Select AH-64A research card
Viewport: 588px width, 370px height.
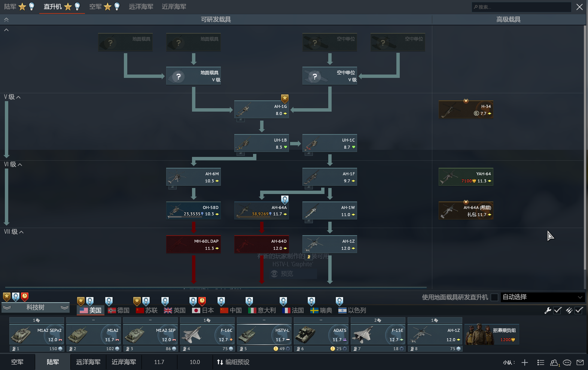(261, 210)
